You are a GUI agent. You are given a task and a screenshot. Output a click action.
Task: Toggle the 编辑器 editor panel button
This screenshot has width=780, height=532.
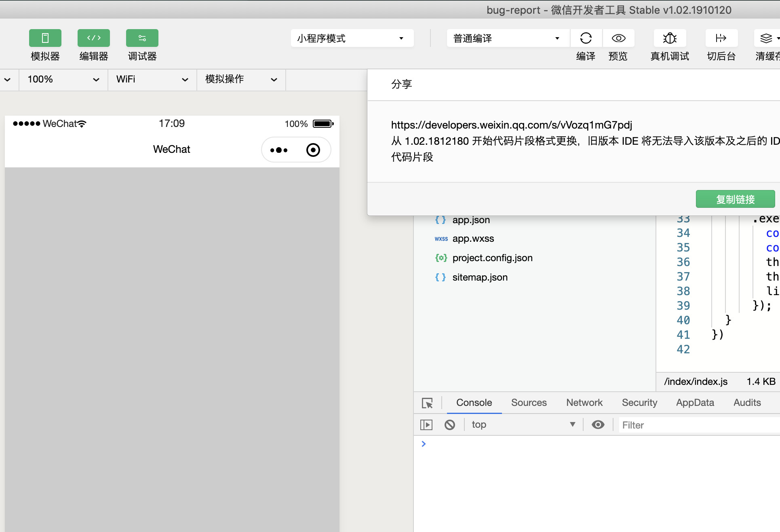coord(94,38)
